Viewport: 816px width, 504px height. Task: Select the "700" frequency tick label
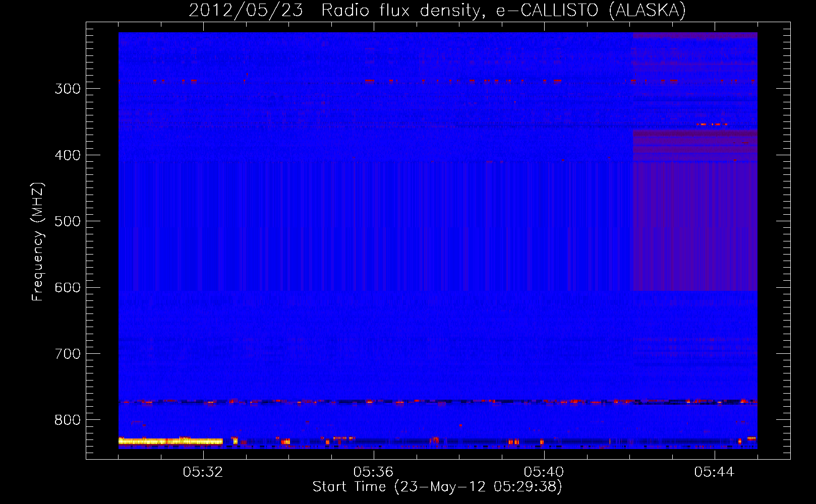(68, 354)
